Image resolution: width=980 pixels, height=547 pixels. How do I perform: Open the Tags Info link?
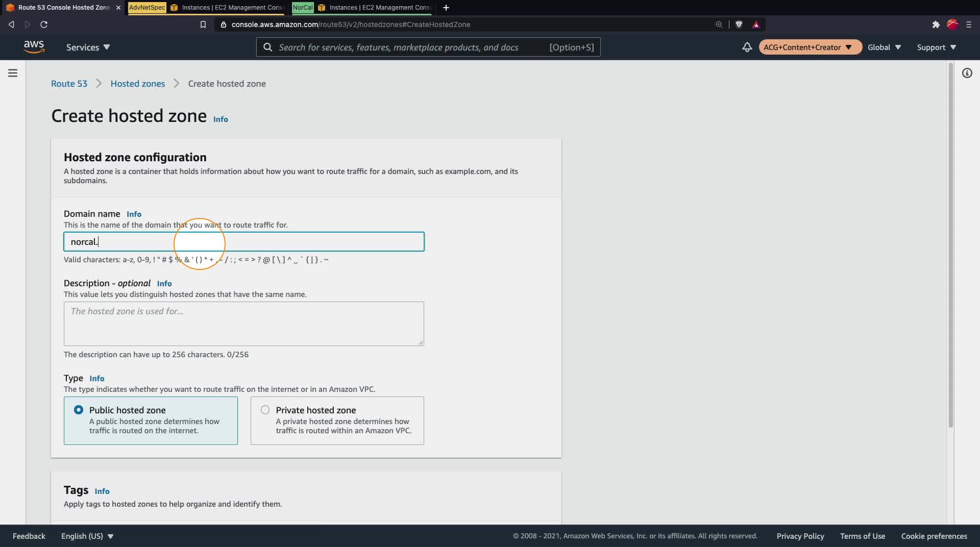pos(102,491)
